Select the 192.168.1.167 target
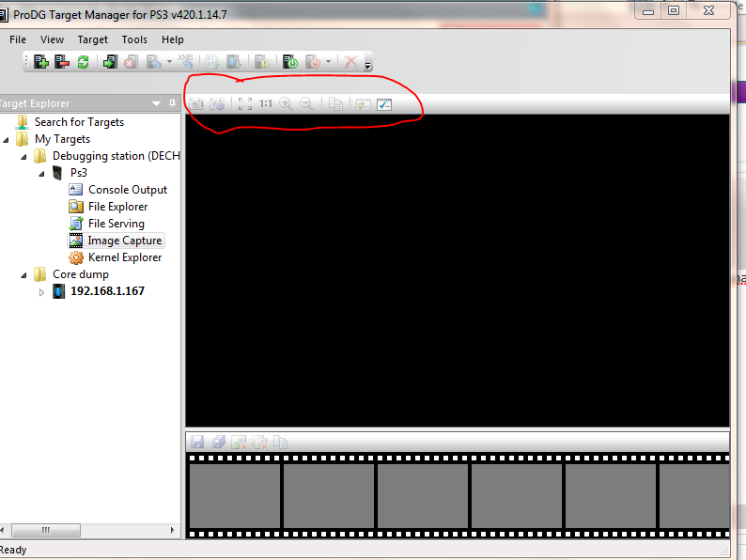Screen dimensions: 746x560 [x=107, y=291]
